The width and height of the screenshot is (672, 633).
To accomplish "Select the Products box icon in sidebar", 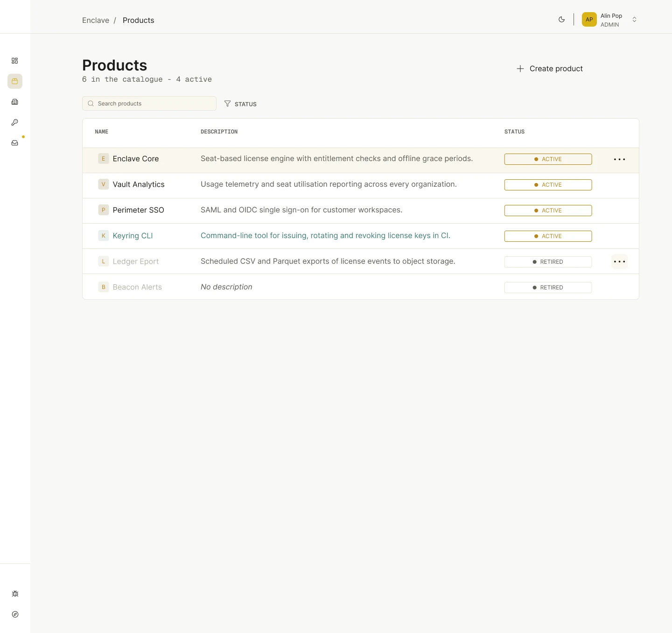I will [15, 81].
